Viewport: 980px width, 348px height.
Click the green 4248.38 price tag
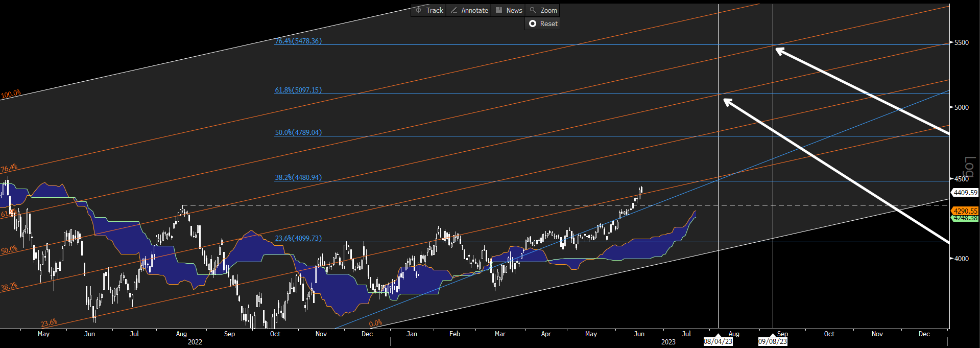point(965,218)
